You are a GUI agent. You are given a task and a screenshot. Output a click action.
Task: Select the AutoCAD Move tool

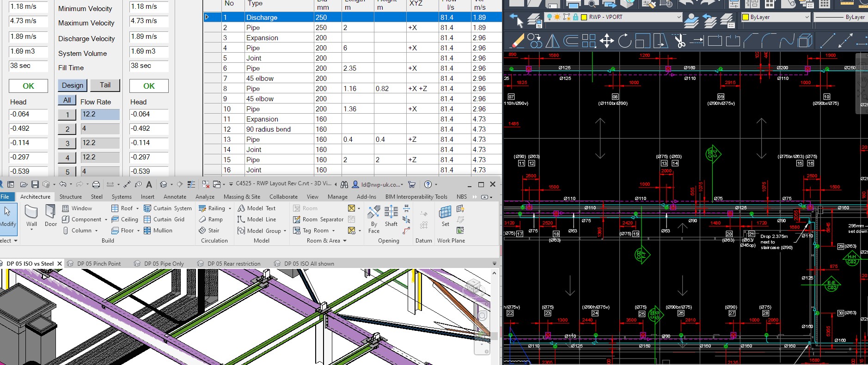point(607,41)
